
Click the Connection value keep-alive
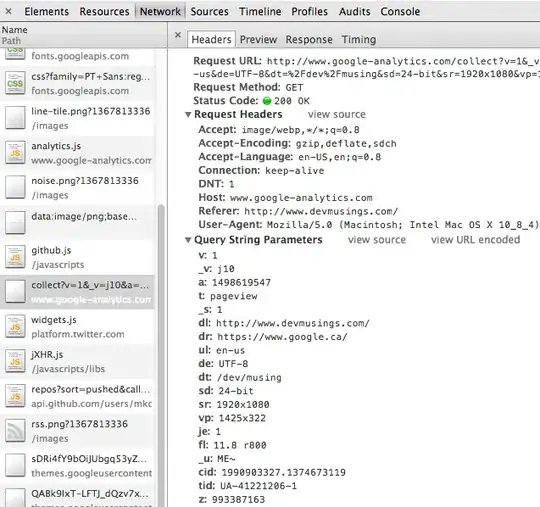click(295, 171)
